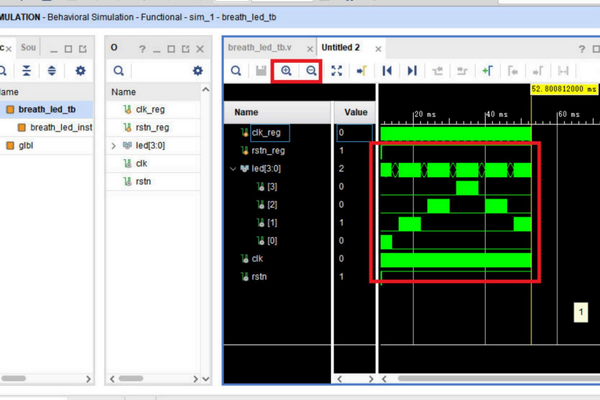Collapse all items in the Scope panel

coord(27,71)
